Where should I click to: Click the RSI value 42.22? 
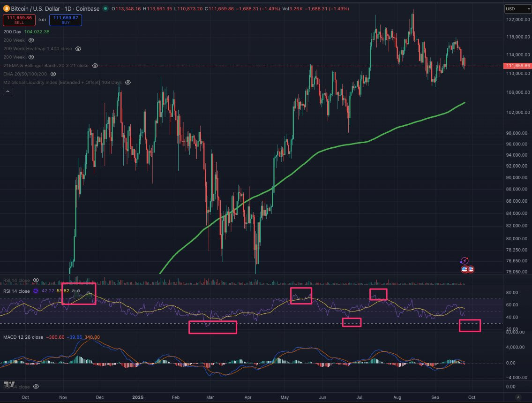click(x=48, y=291)
